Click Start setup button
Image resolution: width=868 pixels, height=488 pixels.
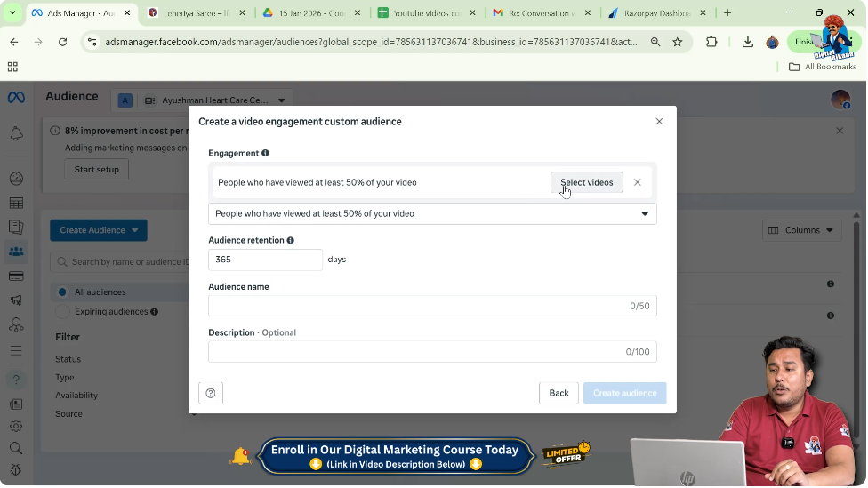click(97, 170)
